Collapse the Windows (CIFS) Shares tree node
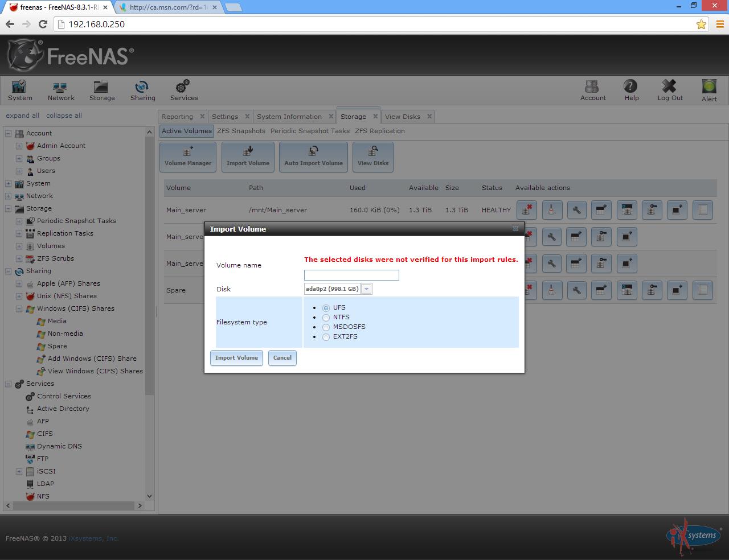Viewport: 729px width, 560px height. tap(19, 309)
